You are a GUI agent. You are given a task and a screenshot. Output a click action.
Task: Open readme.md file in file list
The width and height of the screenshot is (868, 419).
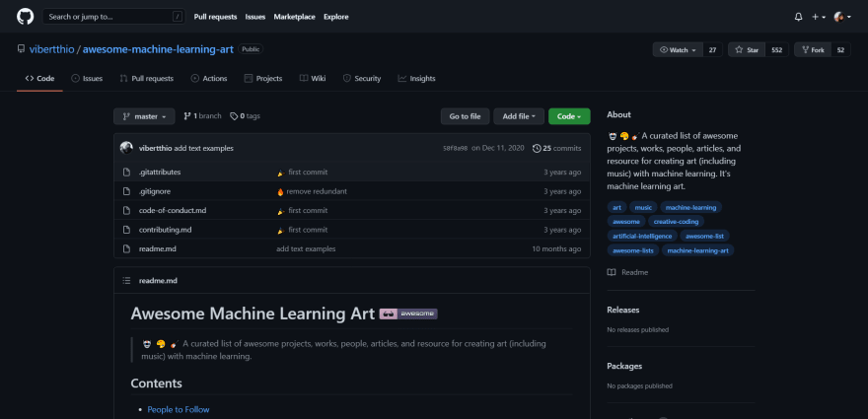pyautogui.click(x=157, y=249)
